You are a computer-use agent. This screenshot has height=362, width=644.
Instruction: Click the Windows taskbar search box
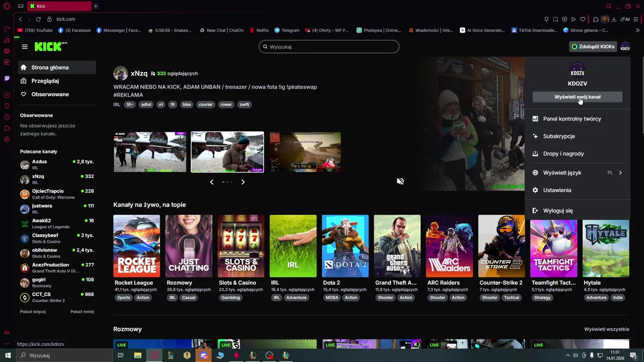pos(64,355)
